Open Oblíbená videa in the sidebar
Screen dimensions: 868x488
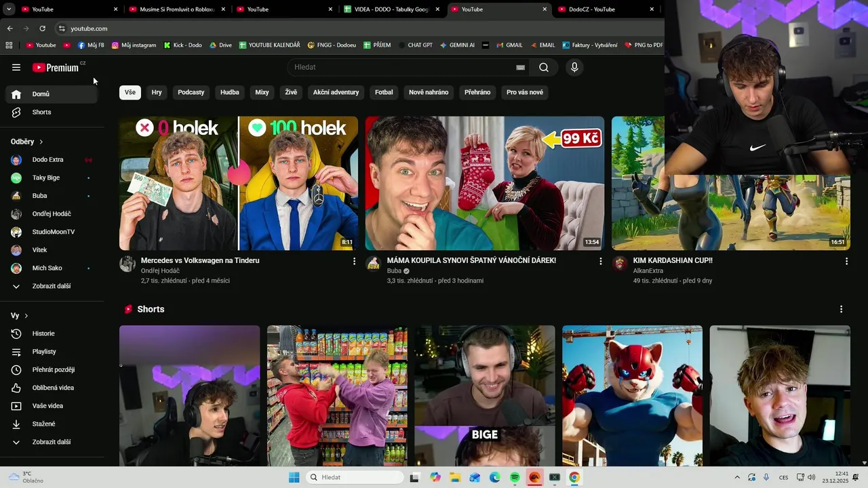pos(52,388)
